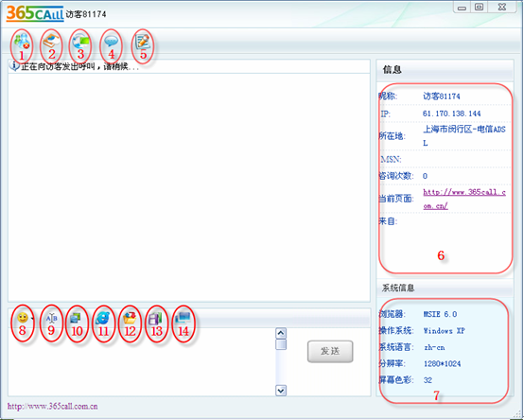Open the current page link www.365call.com.cn
This screenshot has height=420, width=524.
point(464,200)
